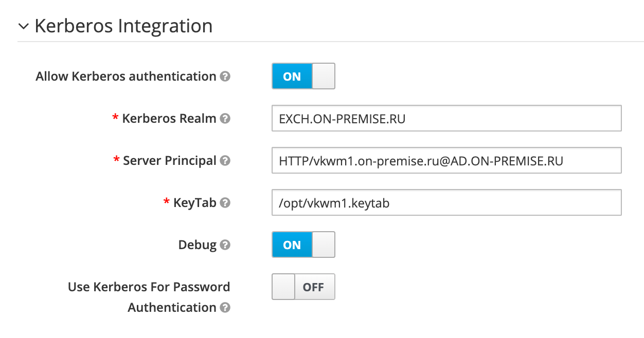Click the KeyTab help question icon
Image resolution: width=644 pixels, height=338 pixels.
tap(225, 203)
